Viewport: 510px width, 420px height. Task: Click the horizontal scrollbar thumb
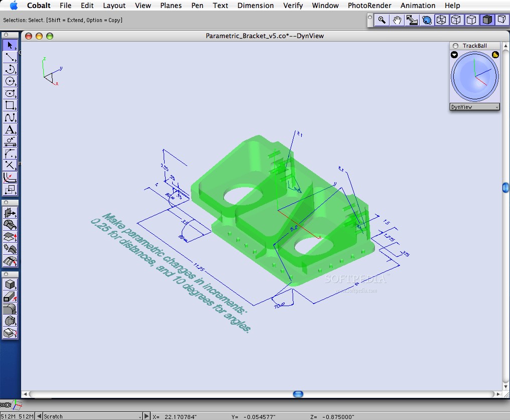(298, 394)
